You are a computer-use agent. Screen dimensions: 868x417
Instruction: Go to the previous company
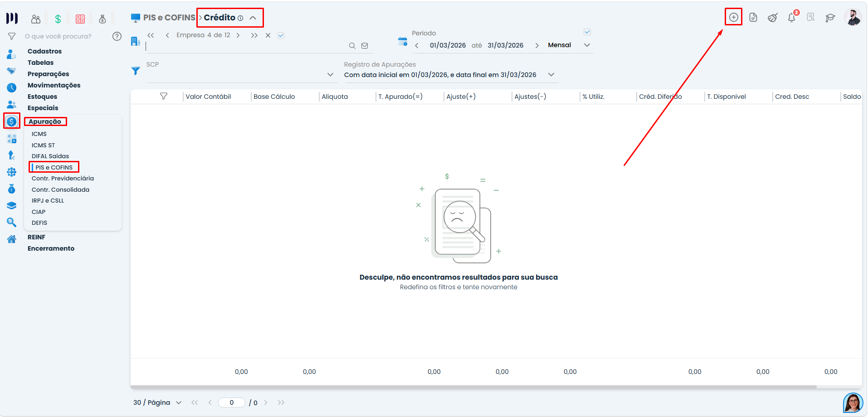(167, 35)
